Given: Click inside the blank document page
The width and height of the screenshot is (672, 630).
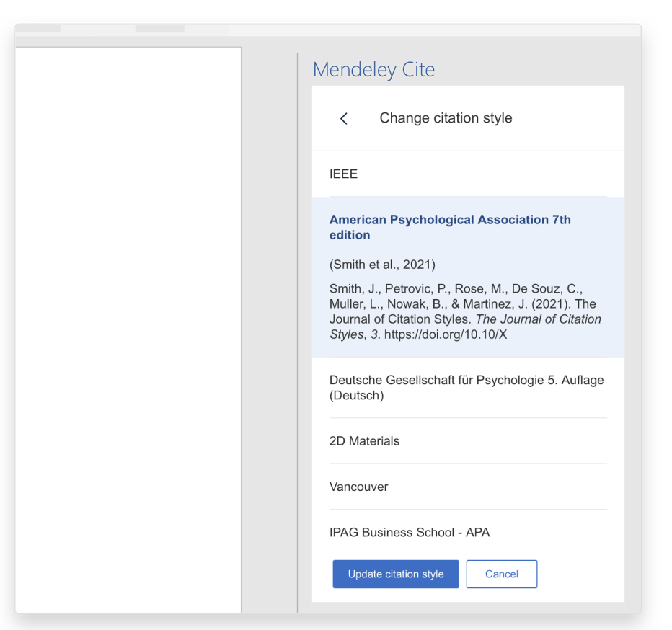Looking at the screenshot, I should [128, 324].
